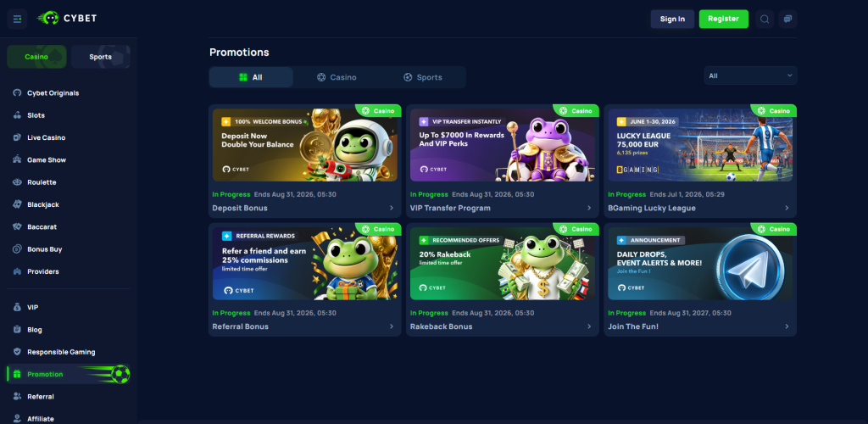
Task: Click the Promotion gift icon
Action: [17, 374]
